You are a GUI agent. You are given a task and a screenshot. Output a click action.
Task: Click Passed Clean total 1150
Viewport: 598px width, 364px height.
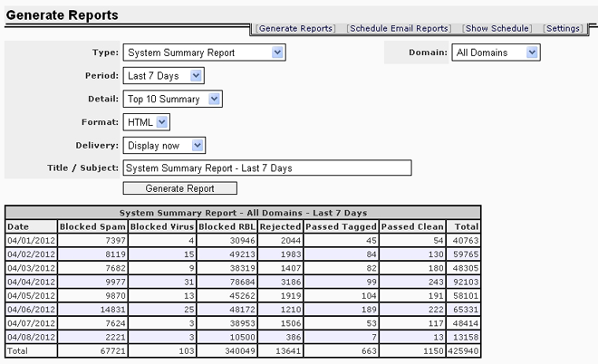click(x=412, y=350)
